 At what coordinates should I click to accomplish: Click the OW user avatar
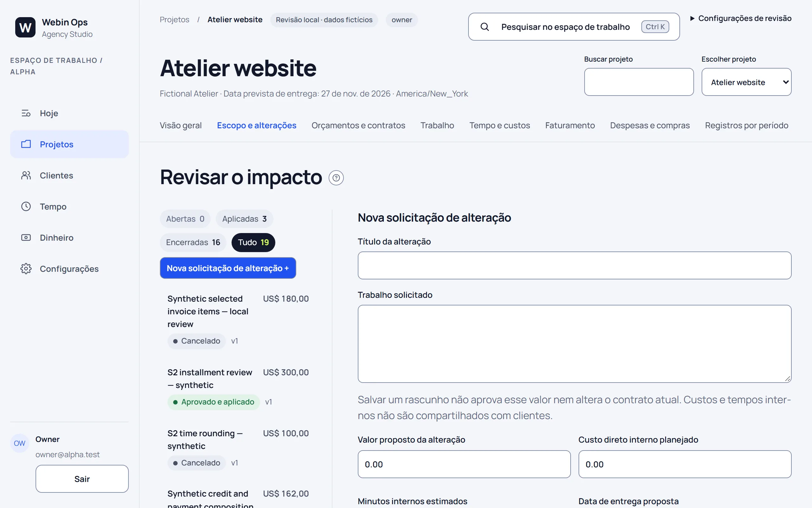coord(19,443)
